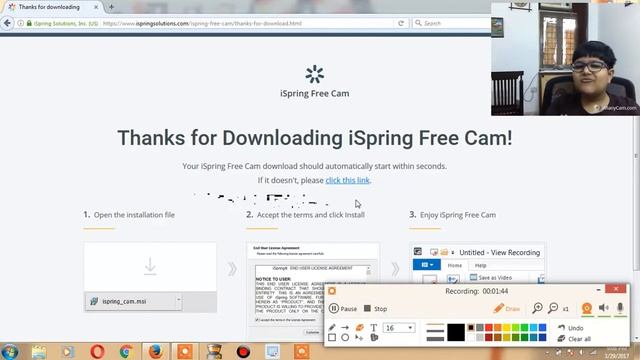
Task: Pause the screen recording
Action: click(343, 309)
